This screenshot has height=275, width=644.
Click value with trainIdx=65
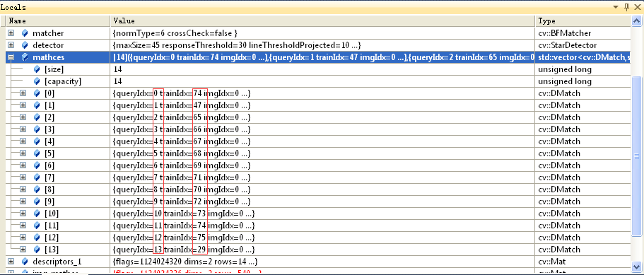pos(181,117)
